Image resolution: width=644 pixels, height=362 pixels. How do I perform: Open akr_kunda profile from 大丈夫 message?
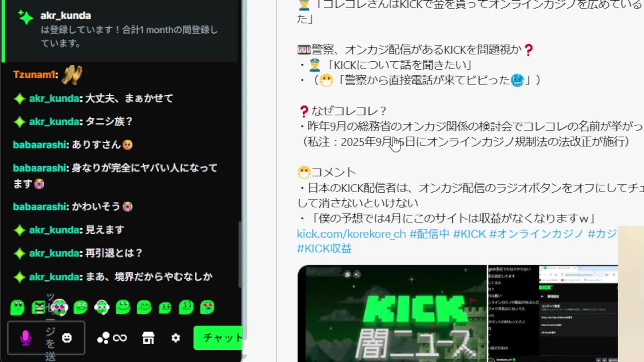(x=55, y=99)
